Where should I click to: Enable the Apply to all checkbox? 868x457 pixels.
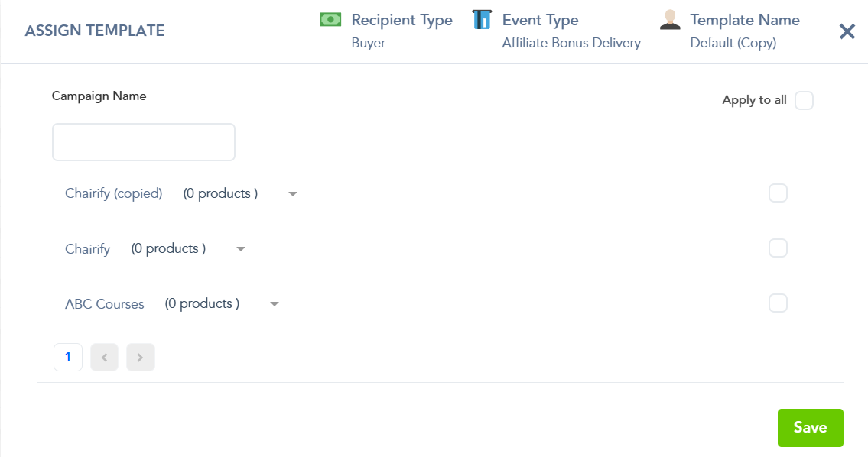click(x=804, y=100)
